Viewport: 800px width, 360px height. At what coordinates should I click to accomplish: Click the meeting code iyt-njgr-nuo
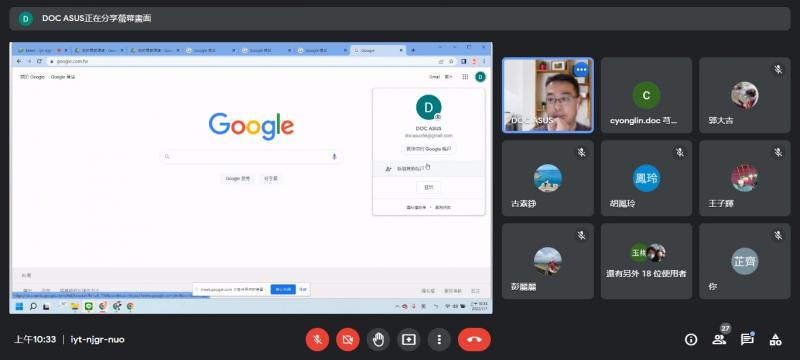point(97,340)
